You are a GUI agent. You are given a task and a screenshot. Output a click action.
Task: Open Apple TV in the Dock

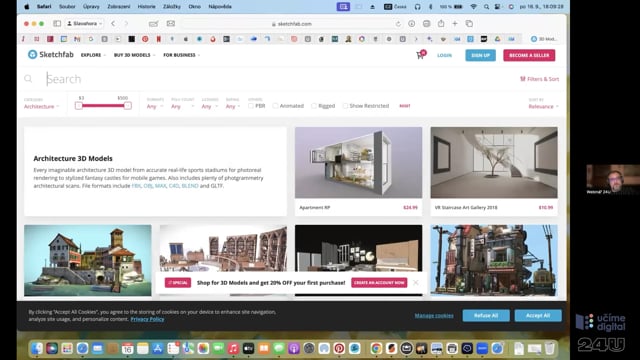pos(248,348)
